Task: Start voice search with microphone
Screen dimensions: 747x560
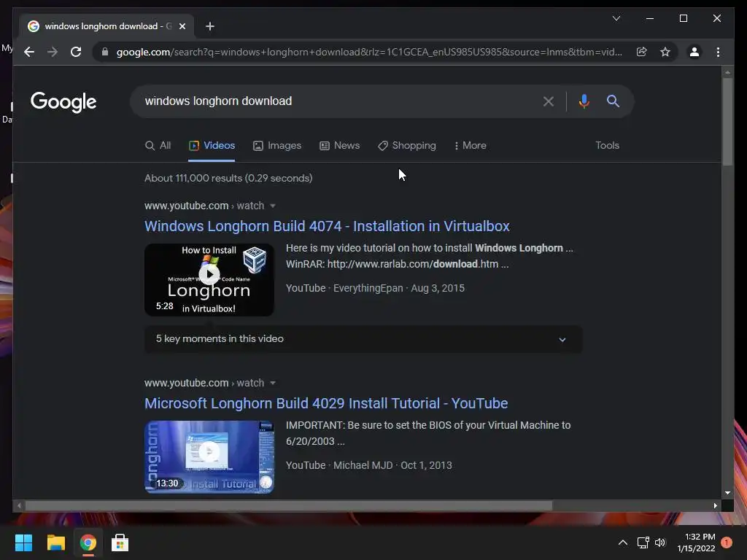Action: pos(584,101)
